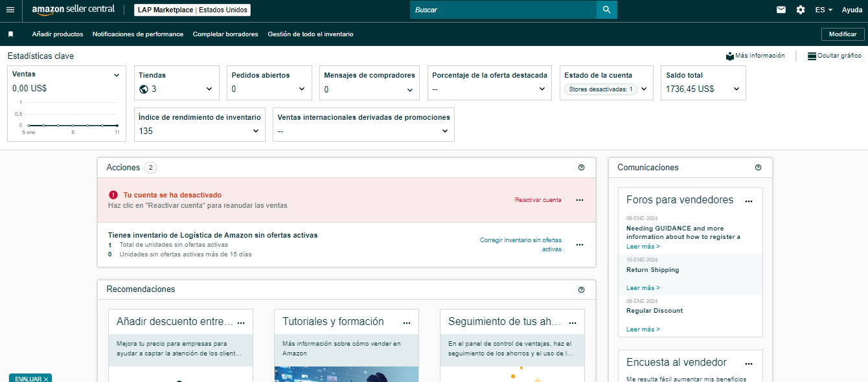Click the Más información link
The height and width of the screenshot is (382, 868).
pos(760,56)
